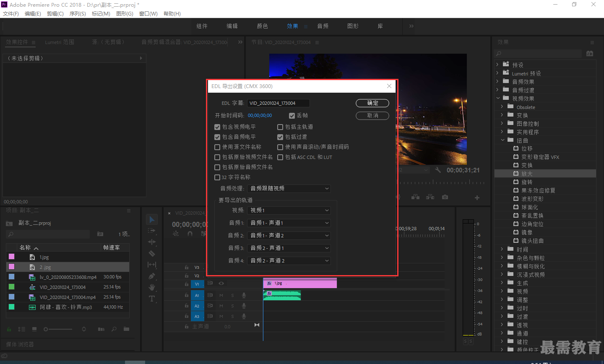The image size is (604, 364).
Task: Click the 取消 button in EDL dialog
Action: [x=372, y=116]
